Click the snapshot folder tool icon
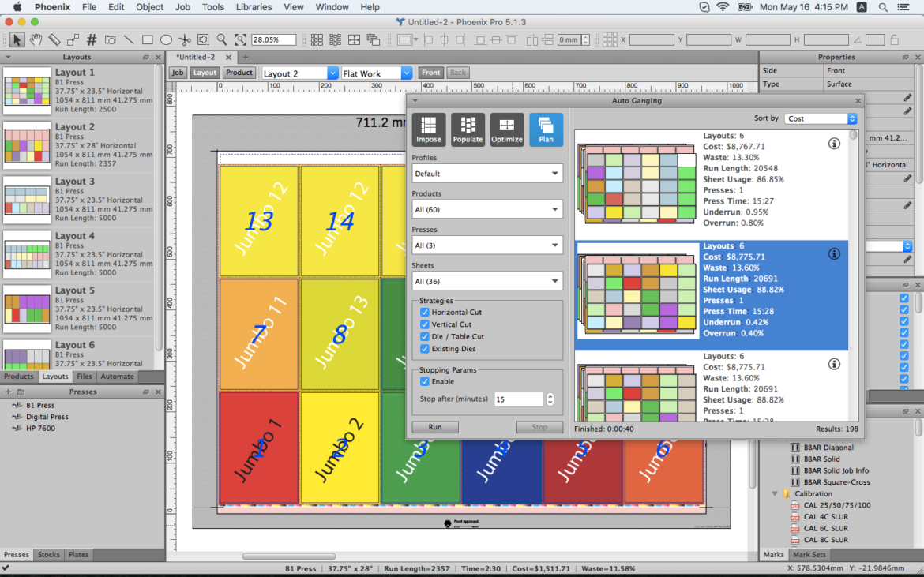924x577 pixels. point(111,40)
